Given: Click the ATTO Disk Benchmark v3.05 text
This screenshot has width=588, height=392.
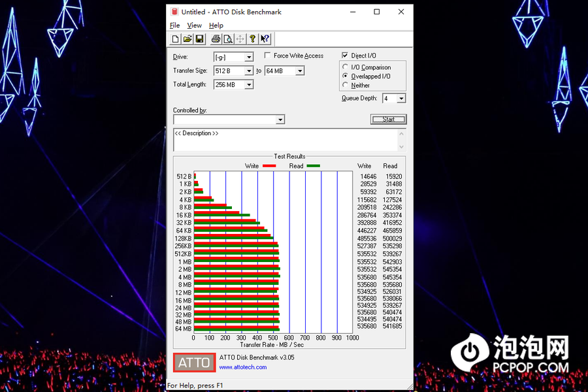Looking at the screenshot, I should [257, 357].
